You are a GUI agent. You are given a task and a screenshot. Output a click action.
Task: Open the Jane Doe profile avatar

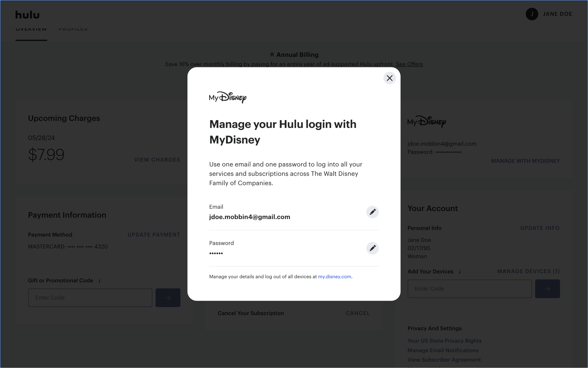pos(532,14)
